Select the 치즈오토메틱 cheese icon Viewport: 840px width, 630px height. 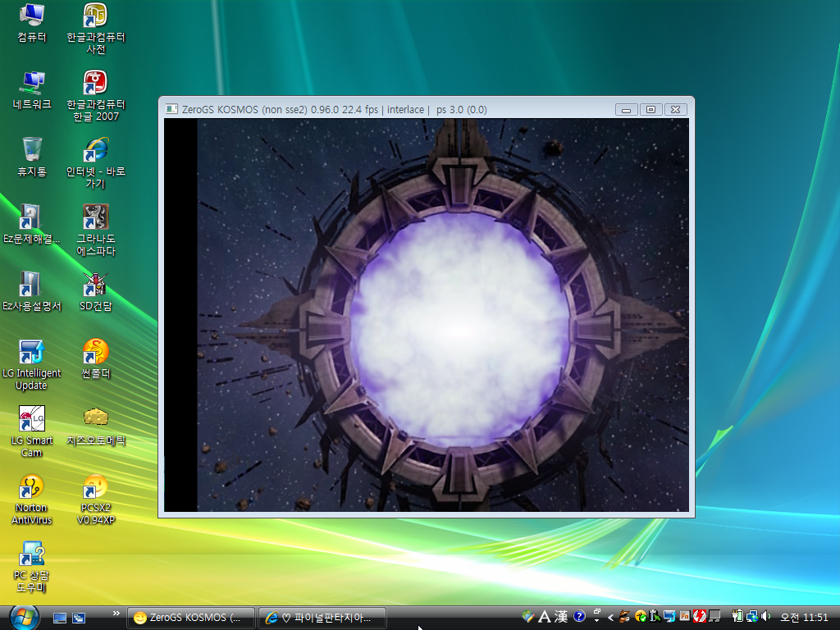pos(95,427)
